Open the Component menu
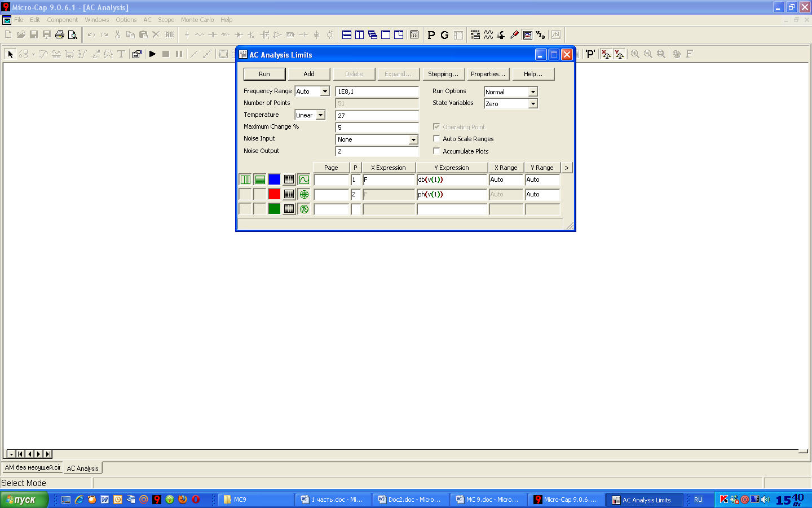The image size is (812, 508). [x=63, y=20]
